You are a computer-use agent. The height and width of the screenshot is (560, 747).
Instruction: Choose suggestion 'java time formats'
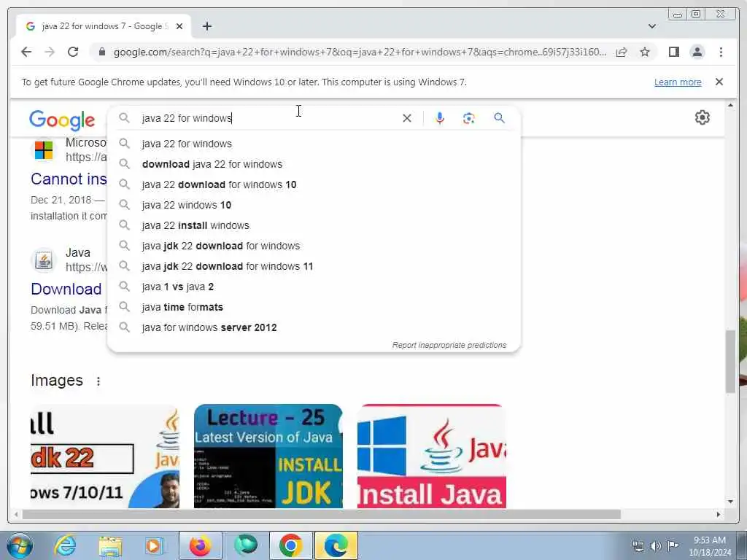pyautogui.click(x=314, y=308)
